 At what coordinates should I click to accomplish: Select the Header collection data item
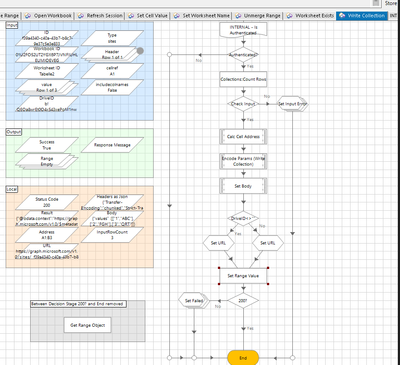click(x=112, y=54)
